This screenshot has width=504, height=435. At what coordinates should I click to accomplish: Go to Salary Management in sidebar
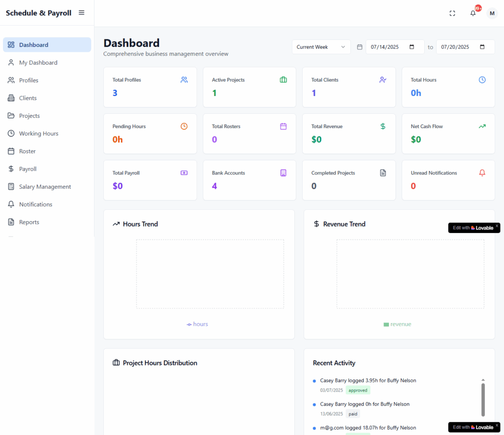45,187
